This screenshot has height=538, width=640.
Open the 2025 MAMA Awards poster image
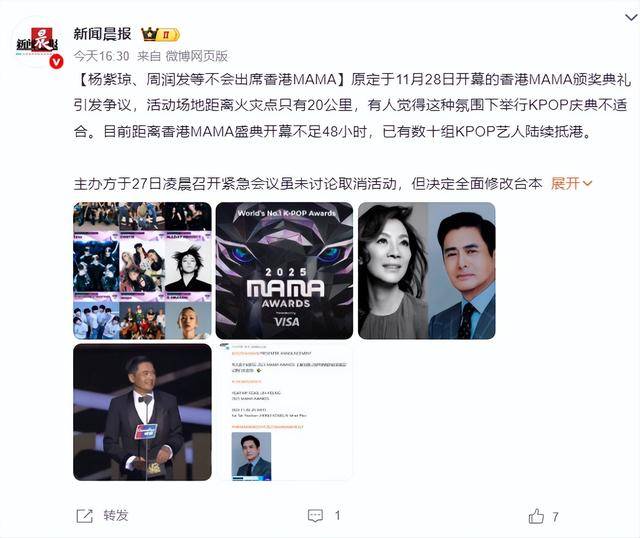click(284, 271)
